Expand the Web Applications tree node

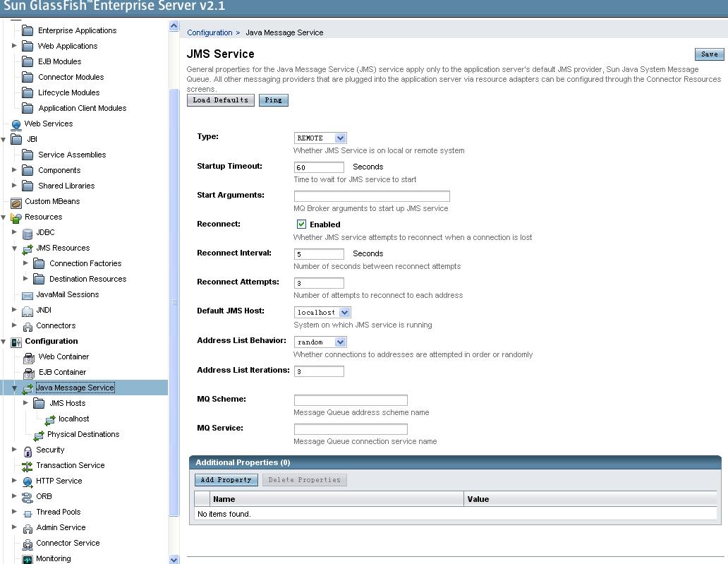pos(14,45)
